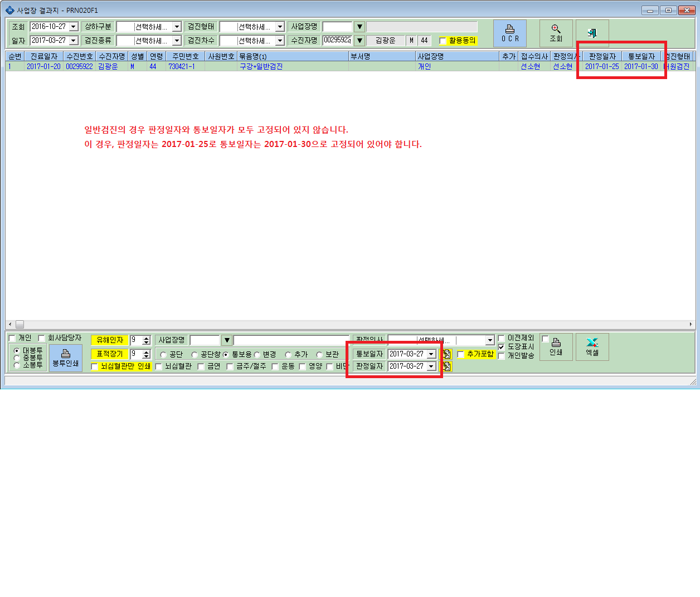Expand the 검진형태 combo box
Viewport: 700px width, 597px height.
coord(280,27)
